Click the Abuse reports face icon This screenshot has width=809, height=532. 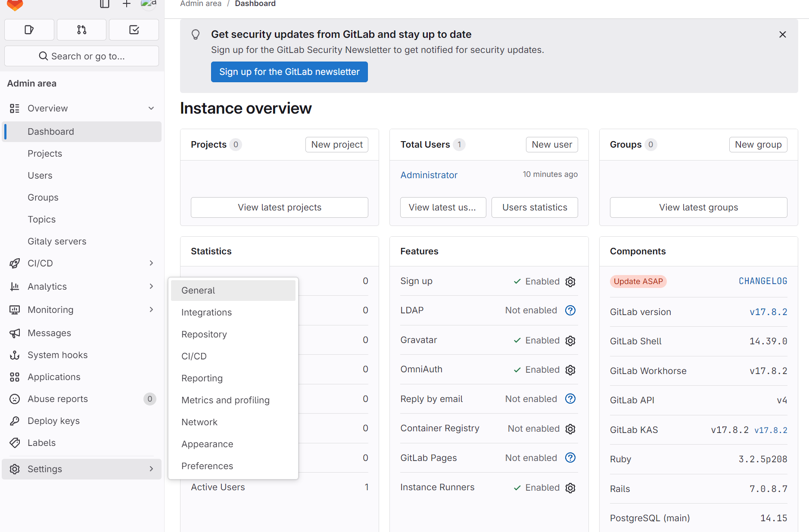coord(15,399)
